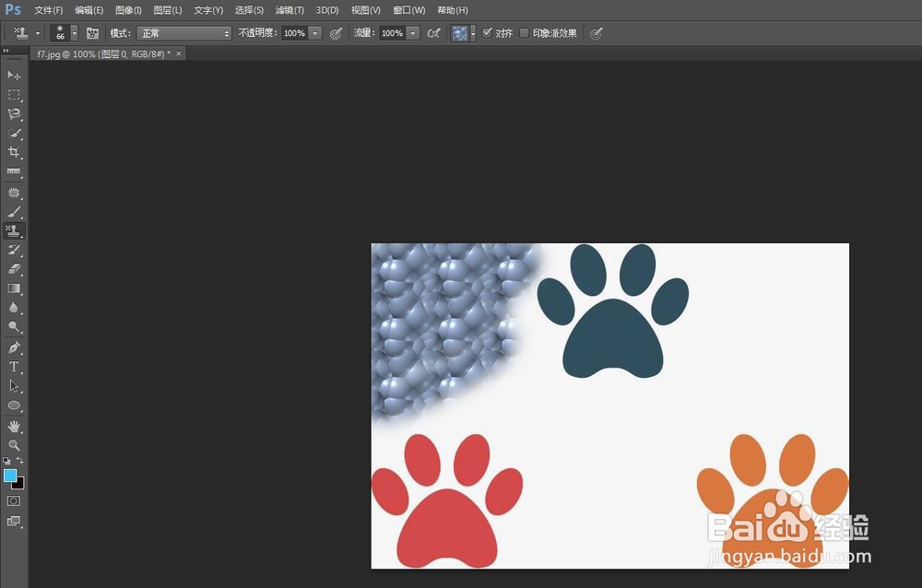Select the Gradient tool
This screenshot has width=922, height=588.
point(14,288)
